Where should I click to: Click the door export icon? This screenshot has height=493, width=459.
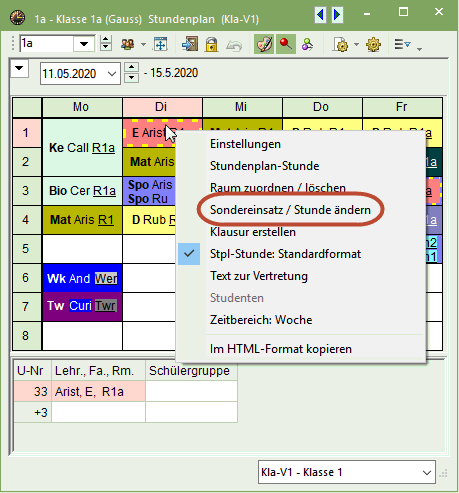pyautogui.click(x=190, y=44)
